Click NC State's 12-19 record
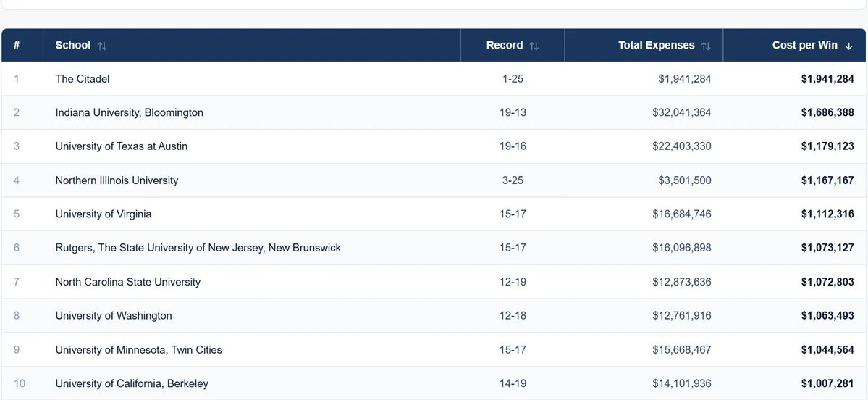The image size is (868, 400). pyautogui.click(x=513, y=281)
